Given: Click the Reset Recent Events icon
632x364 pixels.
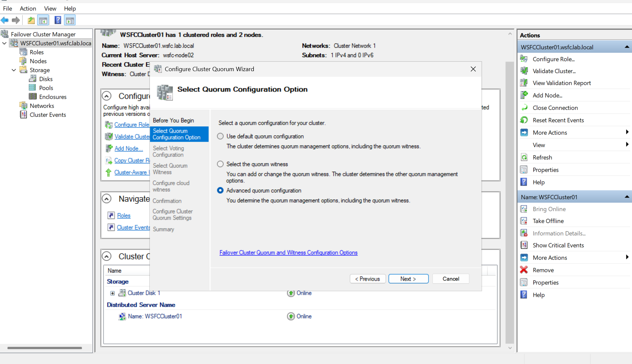Looking at the screenshot, I should coord(524,120).
